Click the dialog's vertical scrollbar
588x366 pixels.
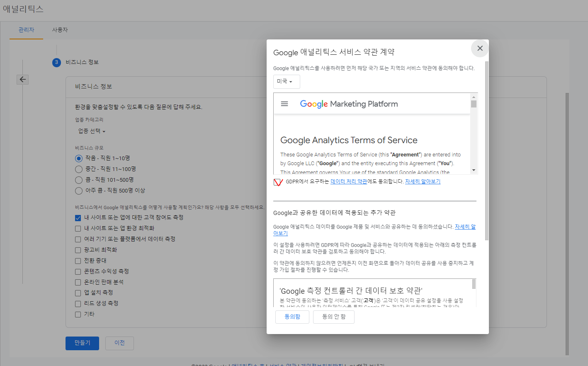click(x=487, y=151)
